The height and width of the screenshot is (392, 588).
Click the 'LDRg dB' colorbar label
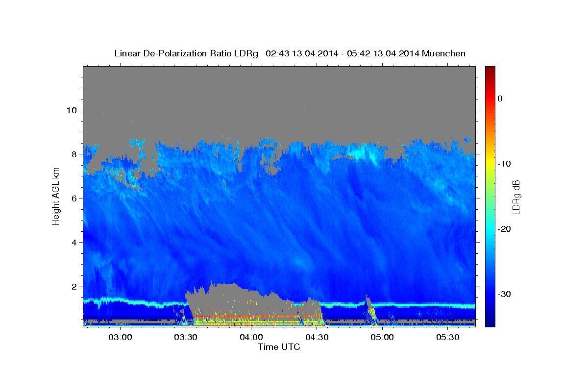(515, 196)
